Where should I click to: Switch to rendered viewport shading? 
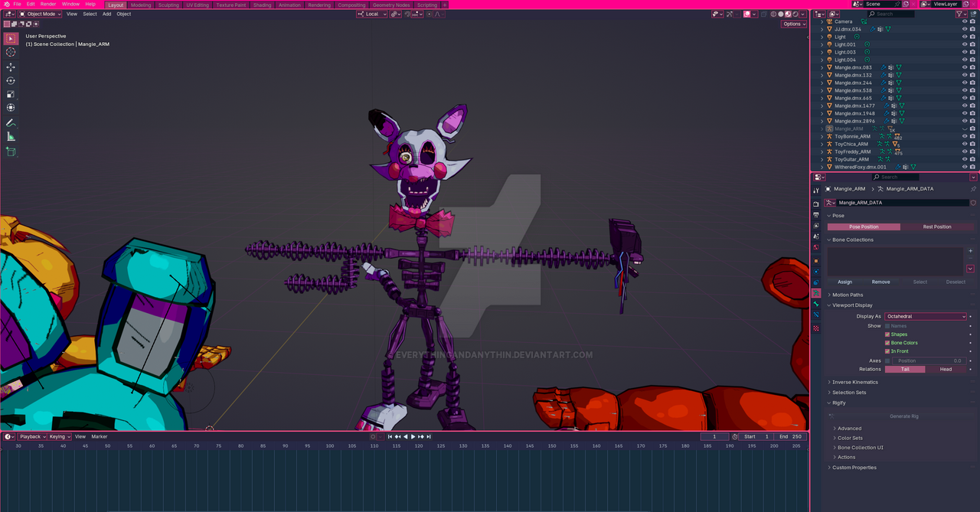coord(796,14)
